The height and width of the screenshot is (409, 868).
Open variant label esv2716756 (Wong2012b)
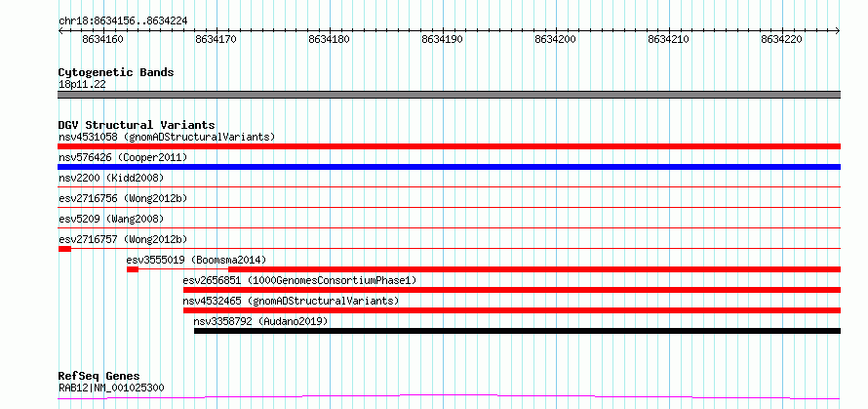123,198
